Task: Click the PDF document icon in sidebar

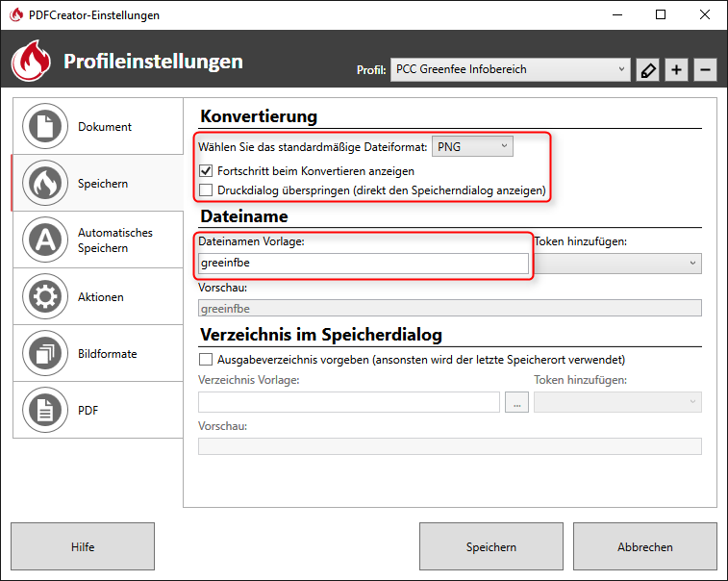Action: click(x=43, y=411)
